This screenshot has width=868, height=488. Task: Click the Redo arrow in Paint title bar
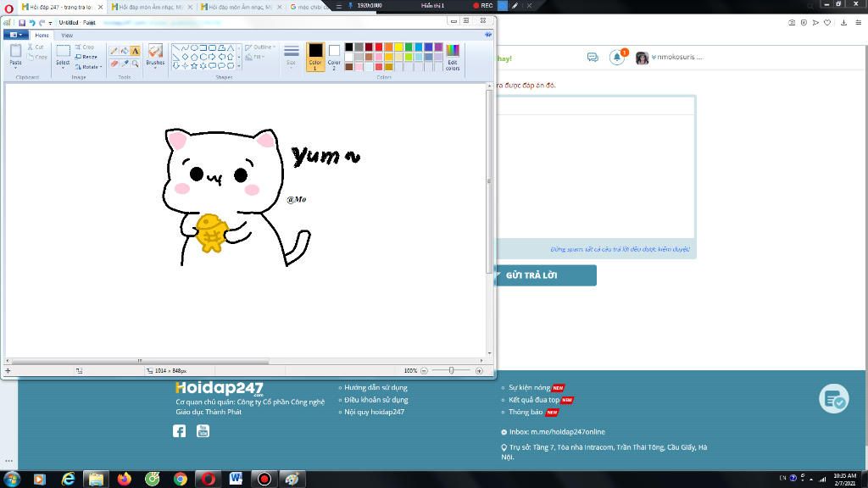pyautogui.click(x=42, y=23)
